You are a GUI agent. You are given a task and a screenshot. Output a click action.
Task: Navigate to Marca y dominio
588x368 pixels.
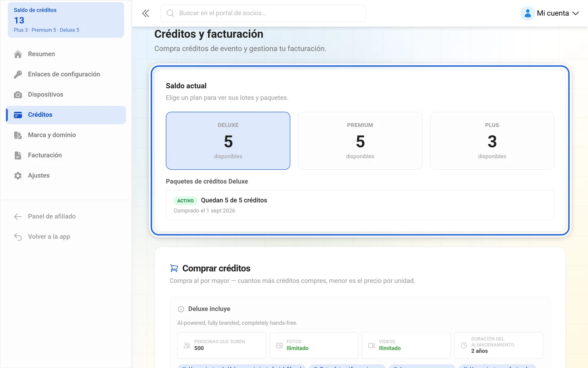[x=66, y=135]
